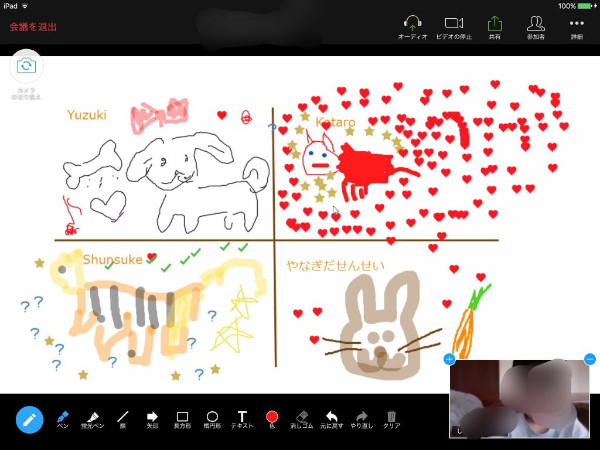Open the red color (色) picker
Viewport: 600px width, 450px height.
coord(271,417)
